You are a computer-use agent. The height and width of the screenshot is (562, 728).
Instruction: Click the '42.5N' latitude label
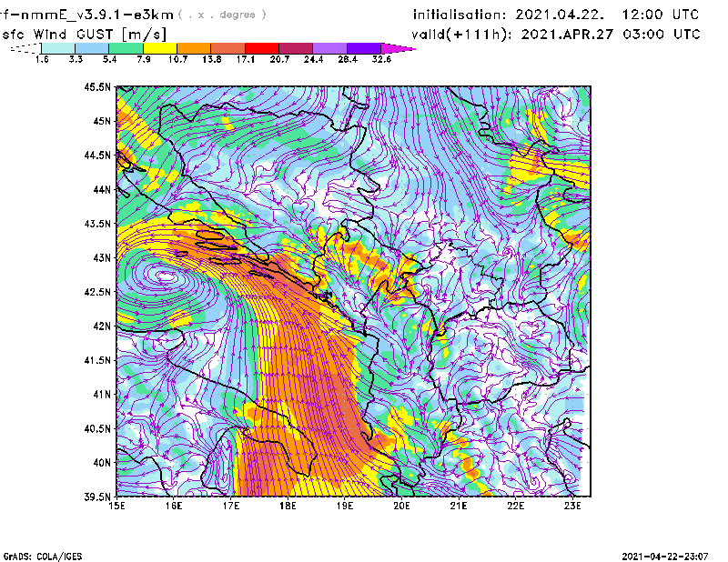click(97, 292)
